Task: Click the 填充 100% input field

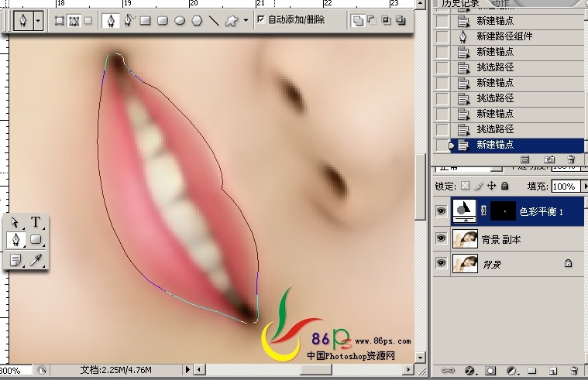Action: pos(566,187)
